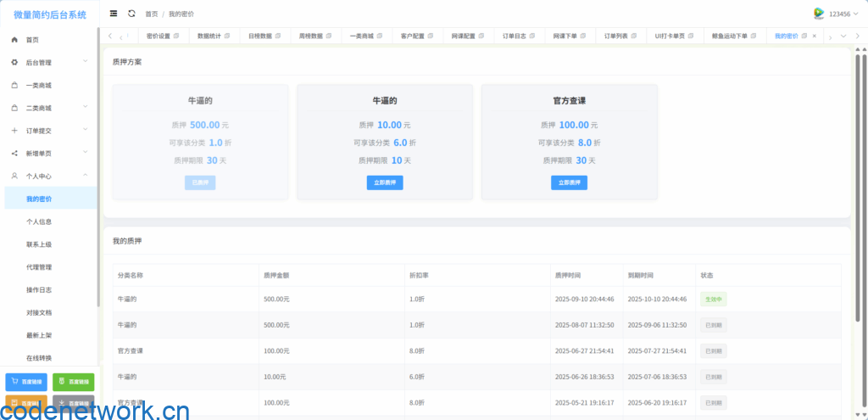Open 个人信息 in the sidebar
Screen dimensions: 868x420
(39, 221)
